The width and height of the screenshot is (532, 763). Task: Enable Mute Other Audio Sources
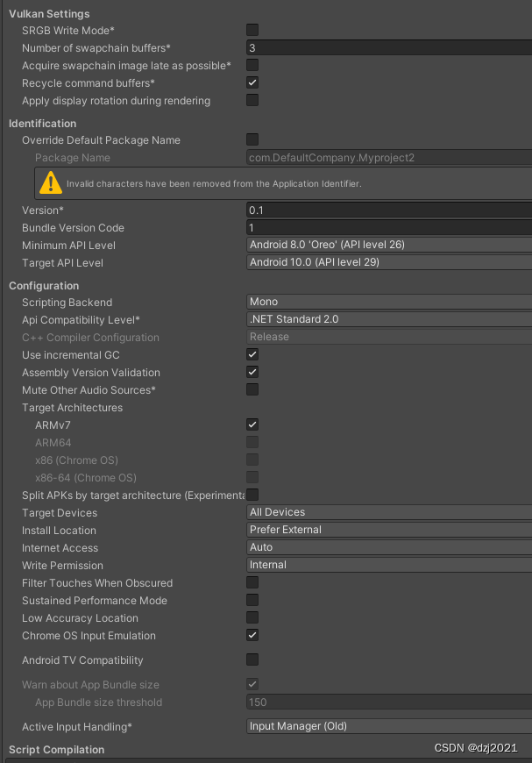click(x=252, y=389)
